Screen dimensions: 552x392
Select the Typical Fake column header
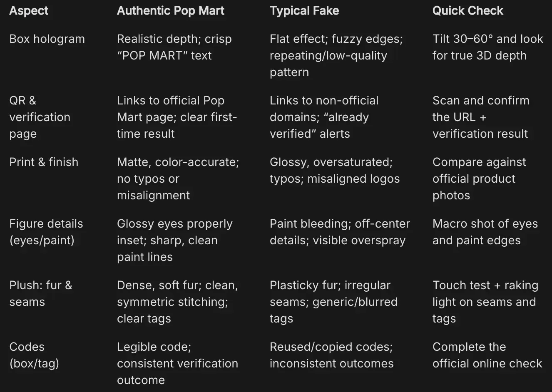[304, 11]
